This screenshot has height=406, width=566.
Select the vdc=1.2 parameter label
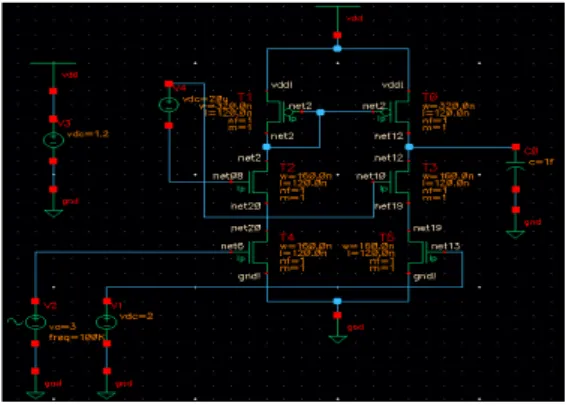coord(88,134)
